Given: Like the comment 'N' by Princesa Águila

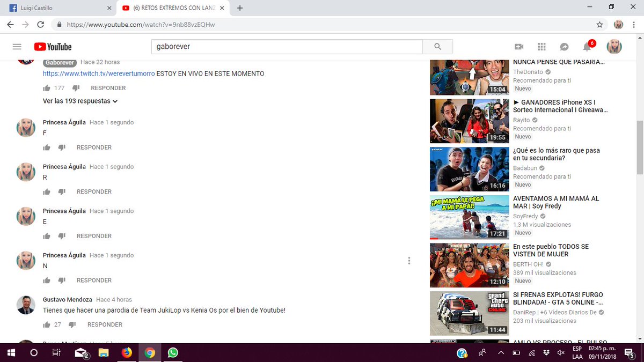Looking at the screenshot, I should click(47, 280).
